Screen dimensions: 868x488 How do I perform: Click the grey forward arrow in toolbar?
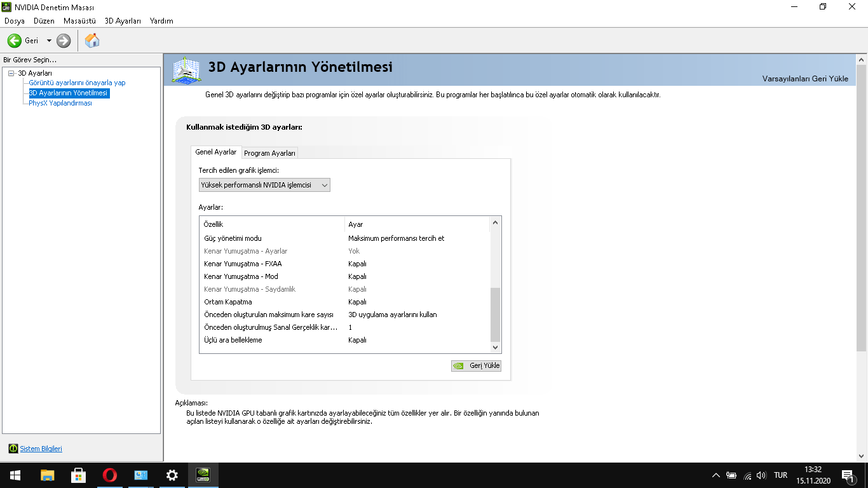point(64,41)
